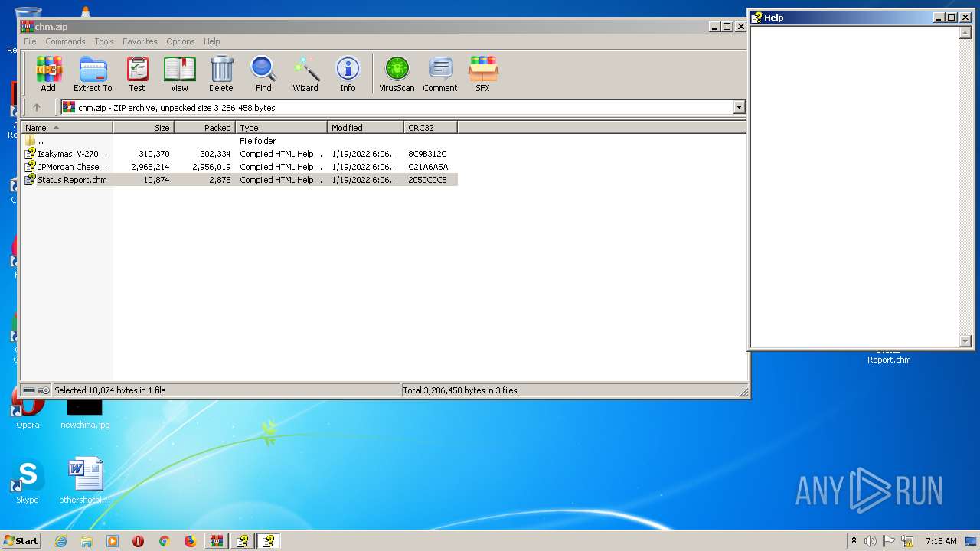Screen dimensions: 980x551
Task: Click the volume speaker tray icon
Action: (x=870, y=541)
